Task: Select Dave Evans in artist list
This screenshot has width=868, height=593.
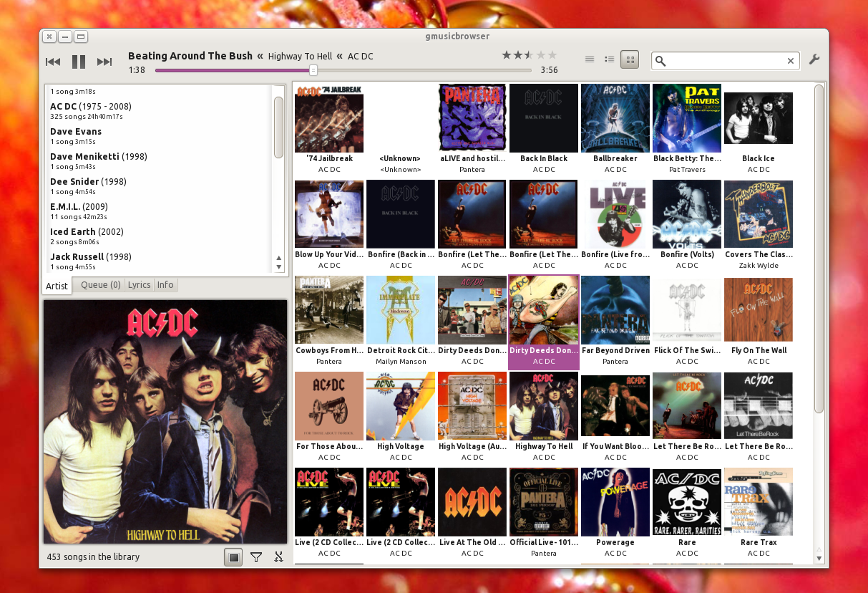Action: [x=159, y=135]
